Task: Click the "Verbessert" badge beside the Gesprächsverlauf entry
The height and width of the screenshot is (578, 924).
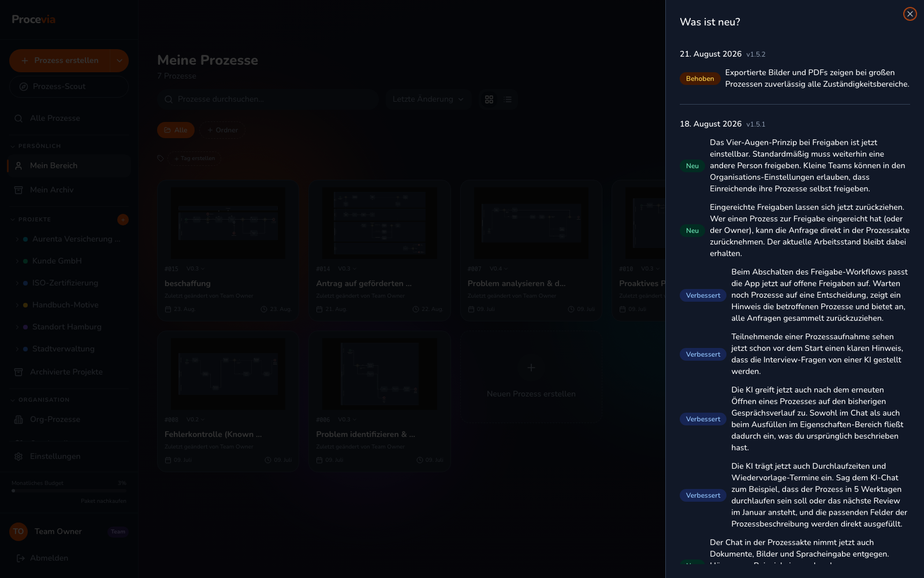Action: [703, 419]
